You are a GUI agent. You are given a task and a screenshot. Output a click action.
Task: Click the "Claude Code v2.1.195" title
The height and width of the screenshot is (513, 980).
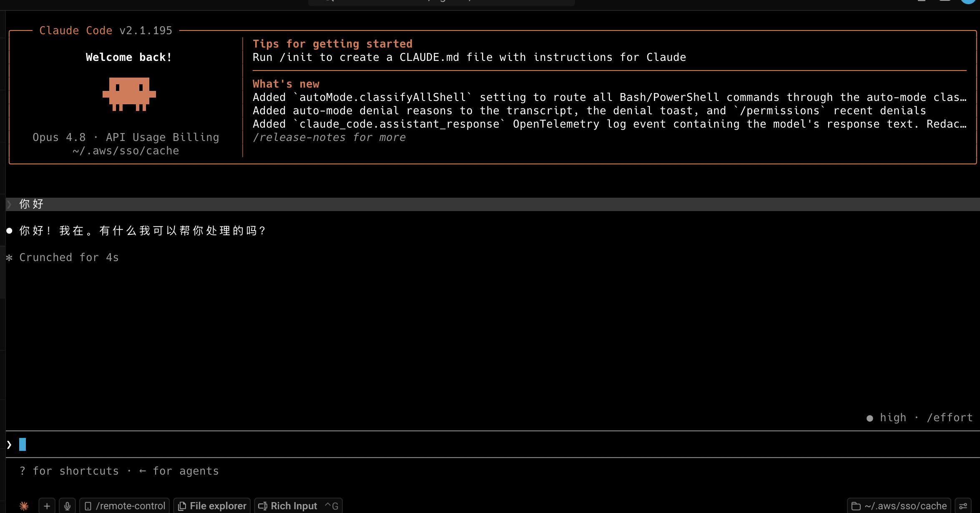106,30
